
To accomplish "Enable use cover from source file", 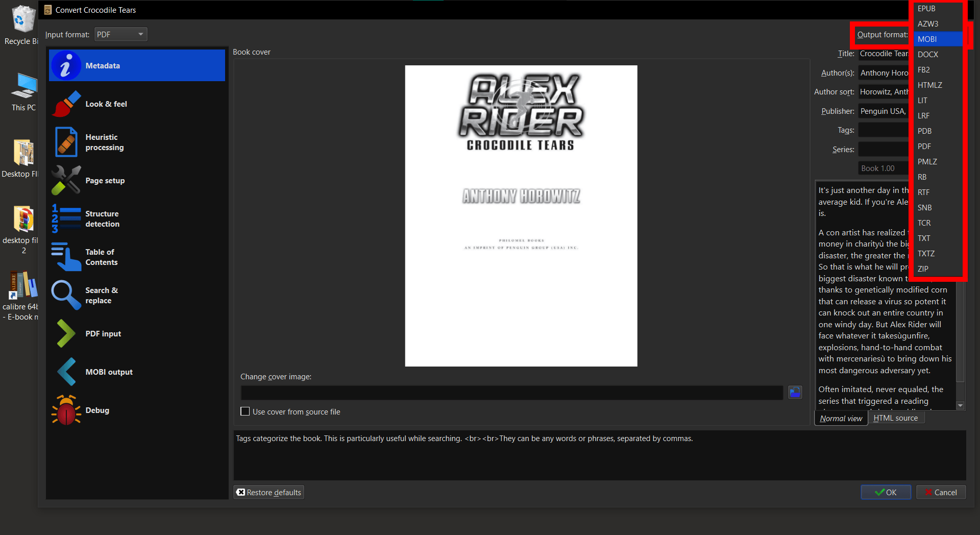I will click(x=245, y=411).
